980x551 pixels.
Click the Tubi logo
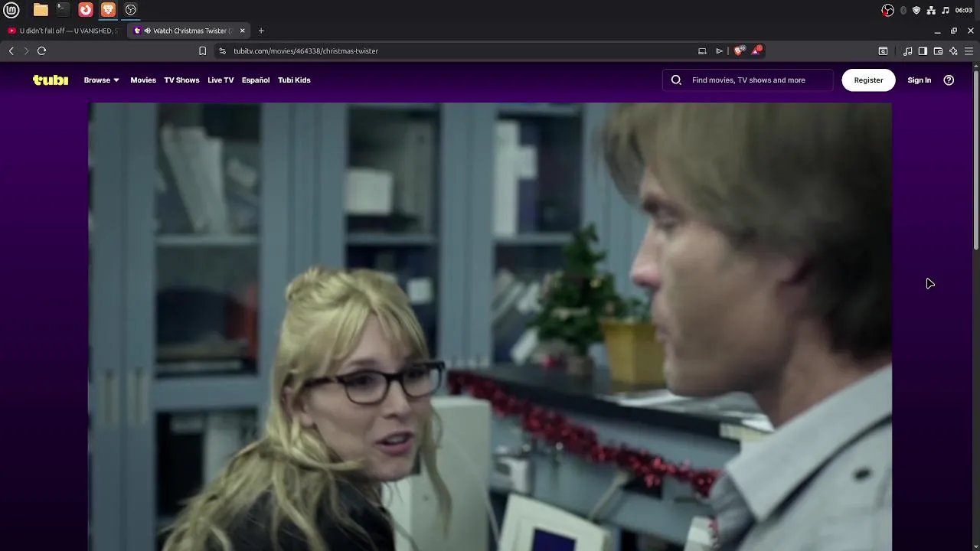(51, 80)
